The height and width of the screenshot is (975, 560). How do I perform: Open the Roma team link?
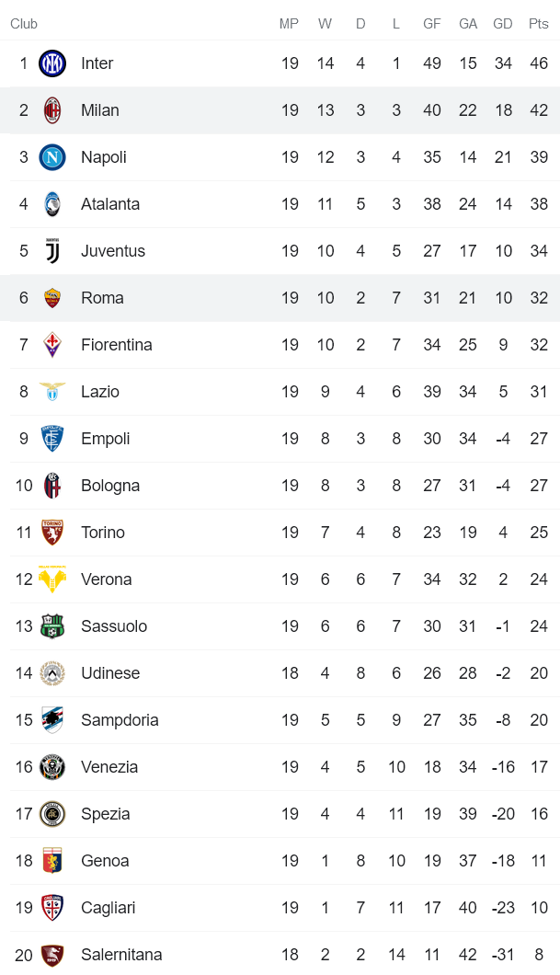pyautogui.click(x=102, y=298)
